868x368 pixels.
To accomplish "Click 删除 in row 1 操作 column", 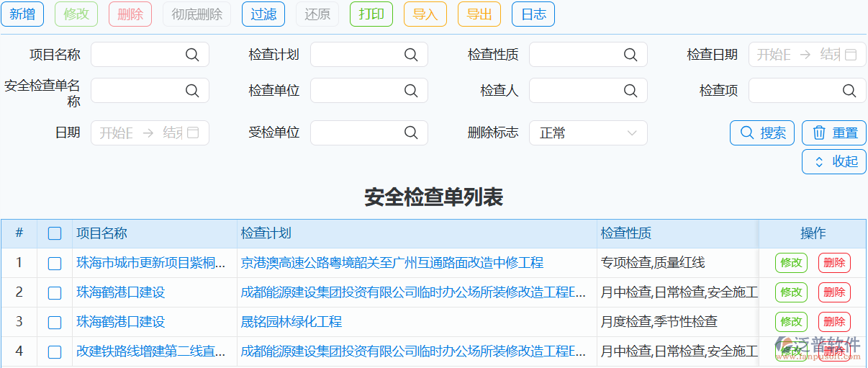I will tap(834, 263).
